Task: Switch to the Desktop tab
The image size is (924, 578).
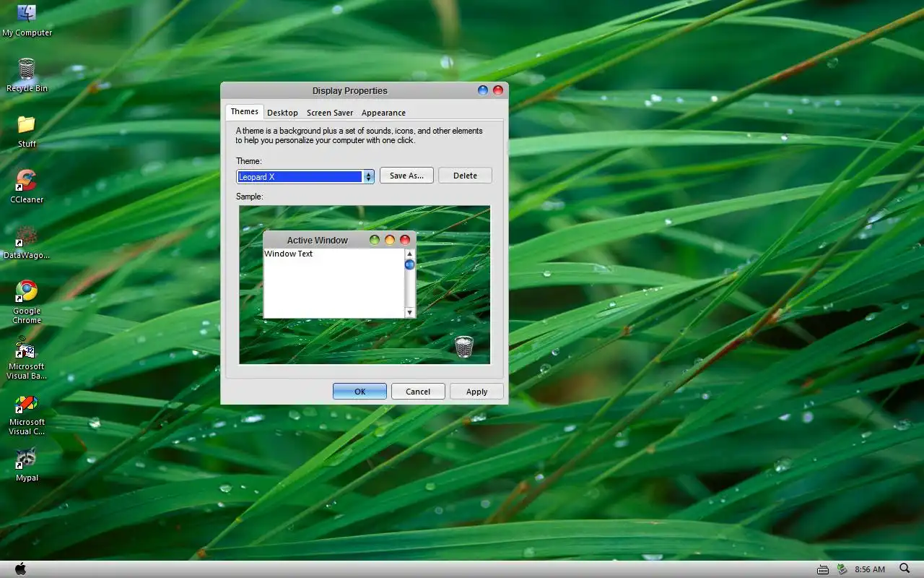Action: pos(282,113)
